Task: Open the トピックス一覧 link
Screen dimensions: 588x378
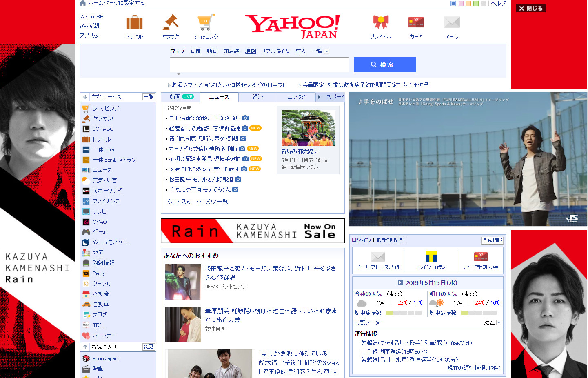Action: (x=212, y=202)
